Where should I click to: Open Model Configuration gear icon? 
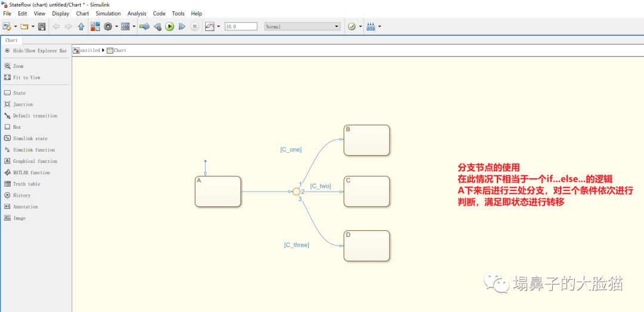click(x=108, y=27)
